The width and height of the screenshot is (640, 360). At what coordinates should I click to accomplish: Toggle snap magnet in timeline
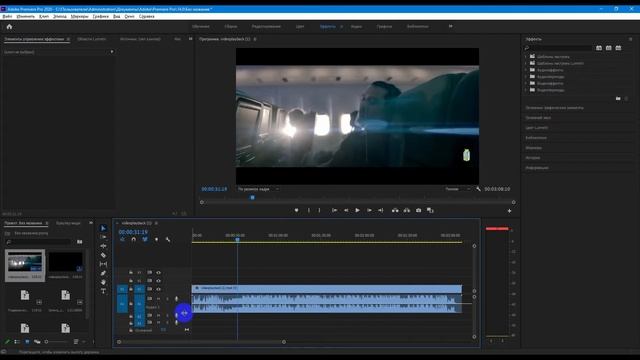[133, 240]
